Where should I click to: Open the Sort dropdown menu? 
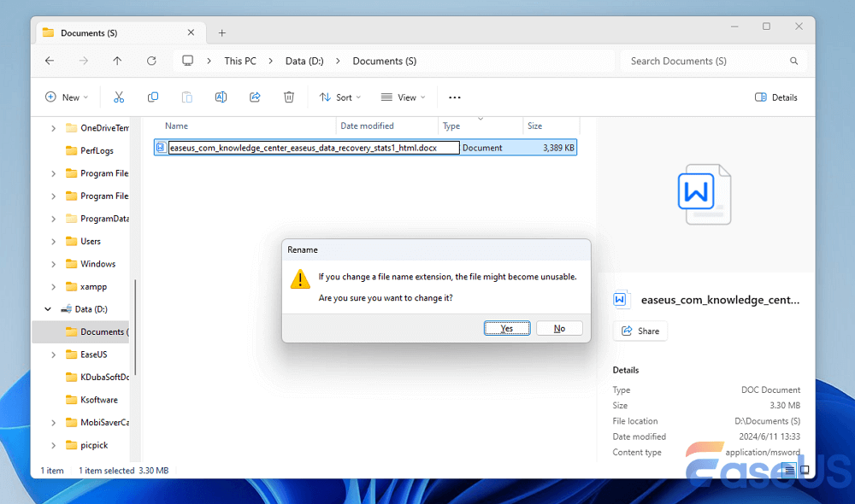339,97
